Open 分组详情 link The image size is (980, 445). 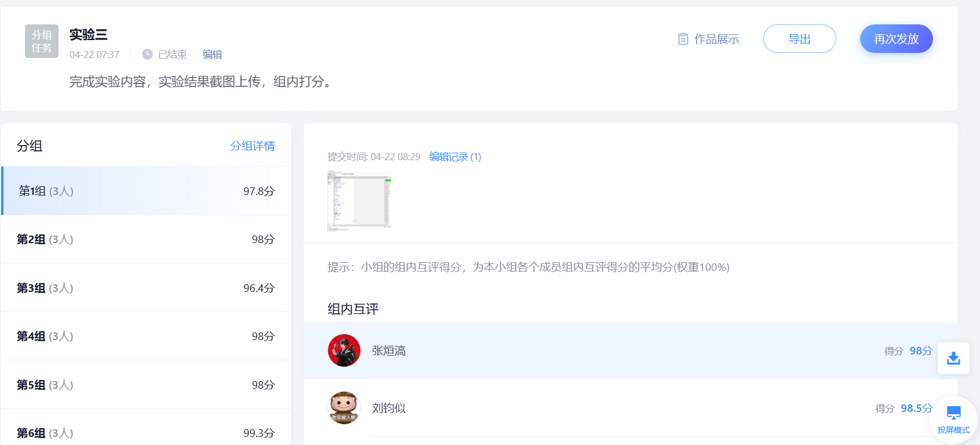coord(253,146)
